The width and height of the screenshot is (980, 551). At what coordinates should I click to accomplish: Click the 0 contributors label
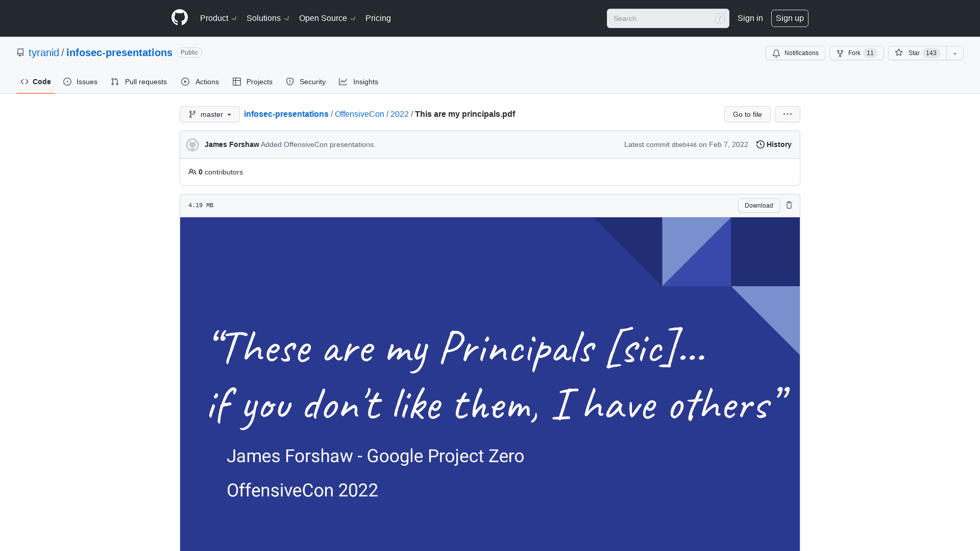tap(220, 172)
